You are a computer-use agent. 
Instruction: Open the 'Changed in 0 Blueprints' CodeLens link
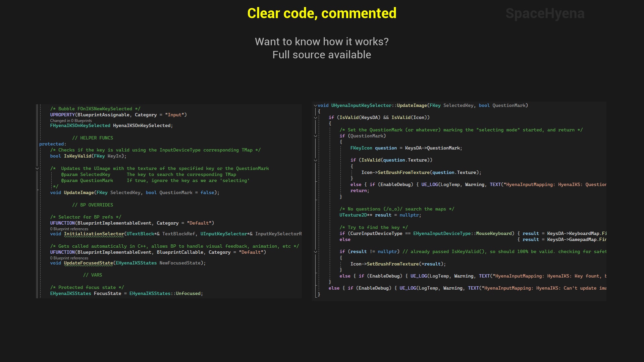(x=71, y=121)
